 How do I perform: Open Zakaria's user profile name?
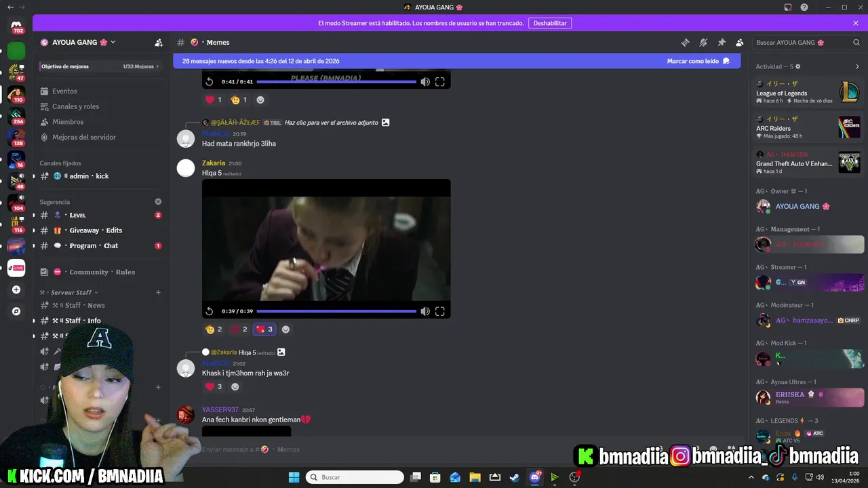[214, 163]
